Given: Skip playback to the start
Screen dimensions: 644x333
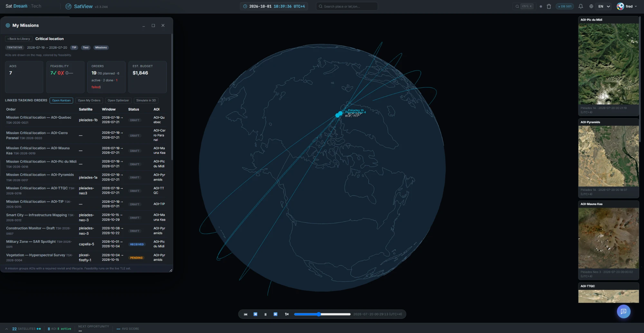Looking at the screenshot, I should [x=245, y=314].
